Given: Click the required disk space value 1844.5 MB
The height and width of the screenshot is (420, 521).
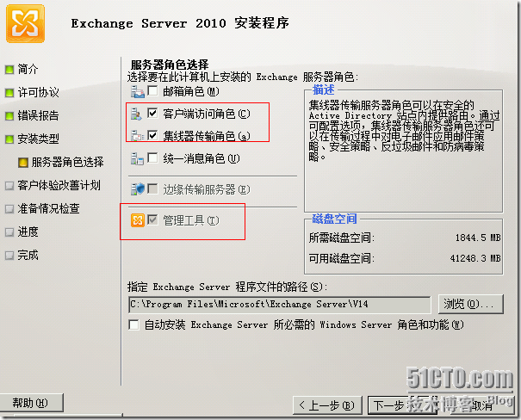Looking at the screenshot, I should (x=478, y=238).
